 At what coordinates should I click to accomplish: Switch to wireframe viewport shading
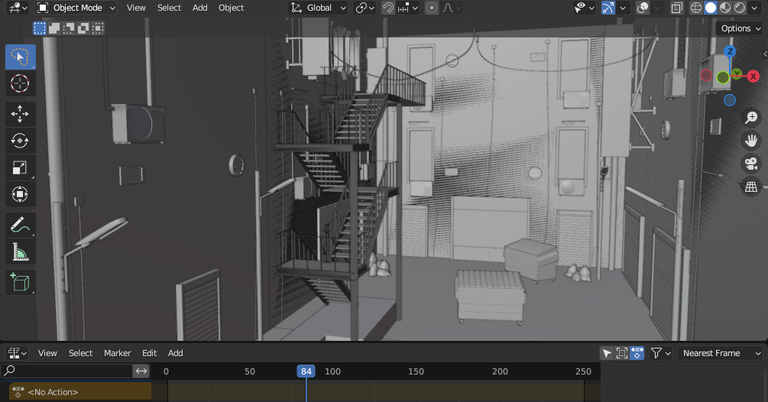(695, 8)
